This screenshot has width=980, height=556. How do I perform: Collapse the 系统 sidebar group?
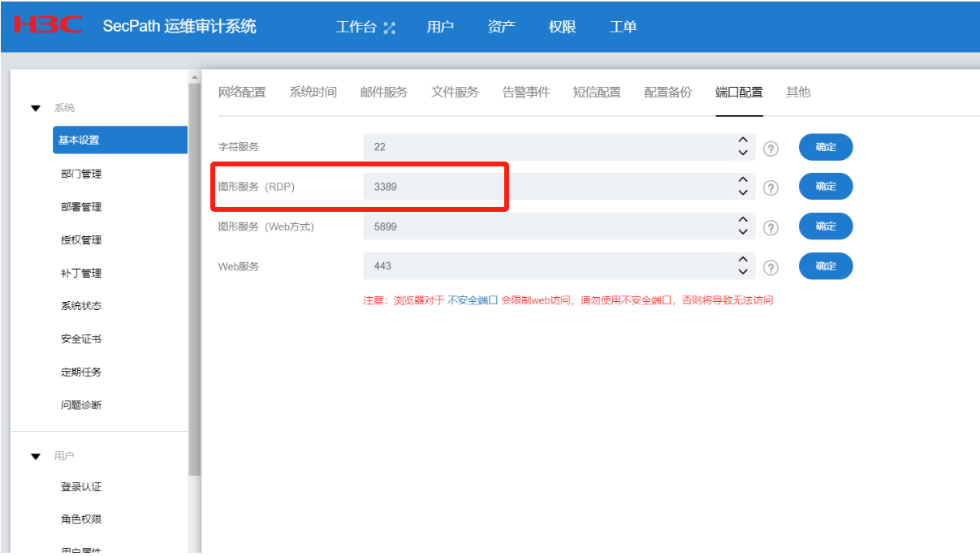click(x=35, y=109)
